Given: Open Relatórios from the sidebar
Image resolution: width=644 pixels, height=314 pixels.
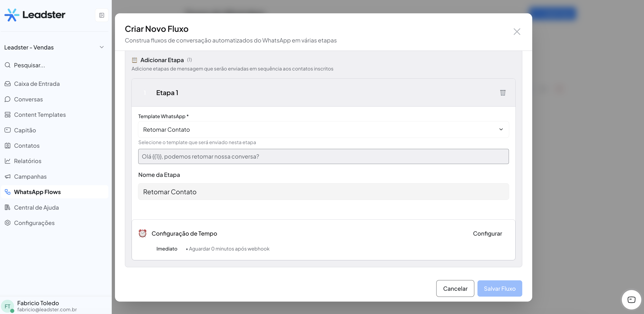Looking at the screenshot, I should tap(28, 161).
